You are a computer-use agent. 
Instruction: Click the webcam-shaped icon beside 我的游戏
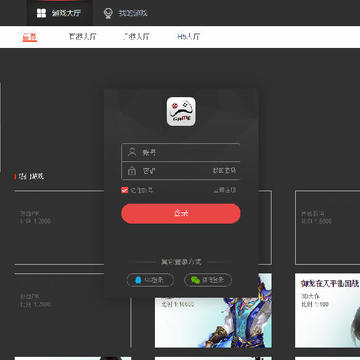(108, 13)
